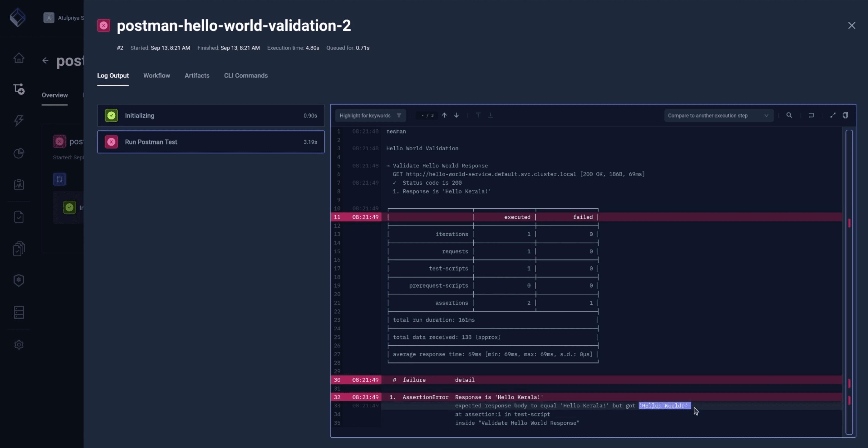The width and height of the screenshot is (868, 448).
Task: Click the log vertical scrollbar
Action: click(849, 282)
